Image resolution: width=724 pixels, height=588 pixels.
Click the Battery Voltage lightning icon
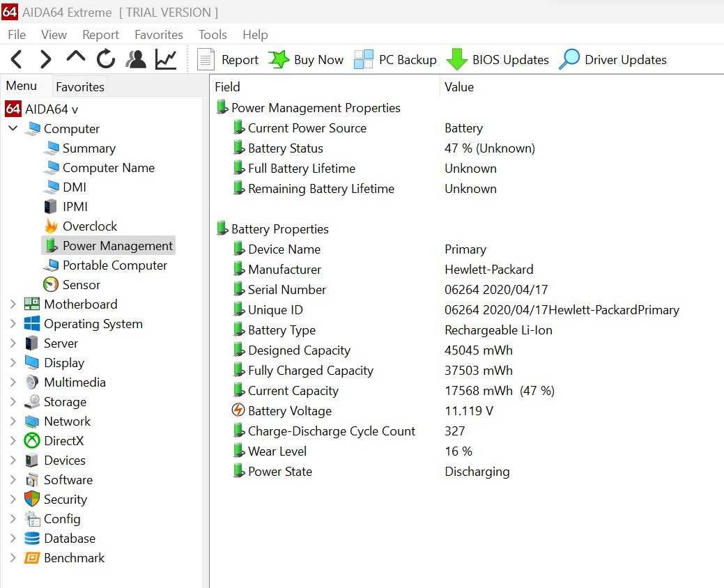238,410
